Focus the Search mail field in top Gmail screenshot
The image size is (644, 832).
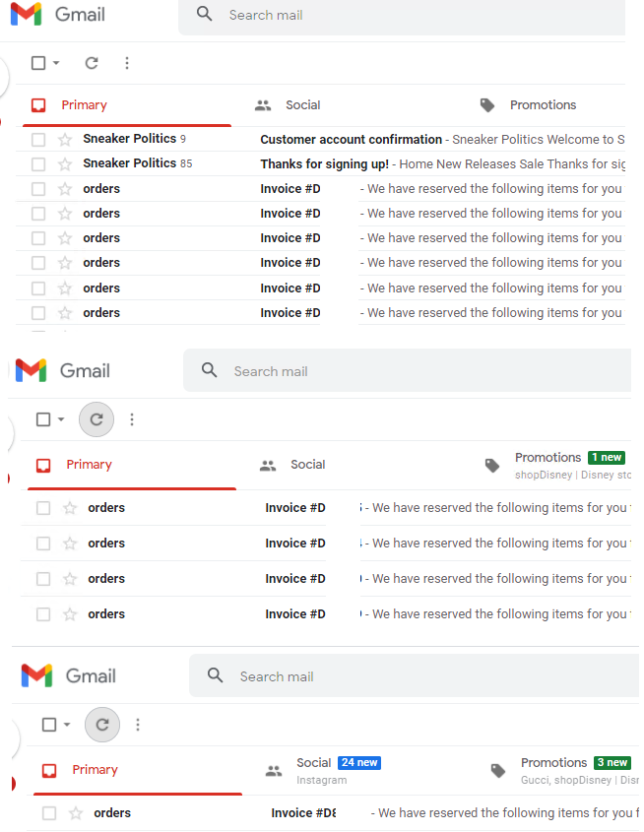click(x=402, y=15)
